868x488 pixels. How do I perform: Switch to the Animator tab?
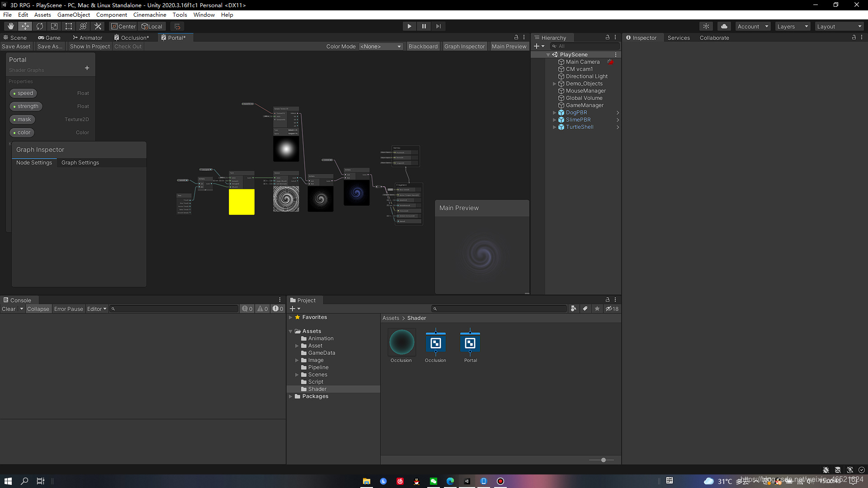[87, 38]
